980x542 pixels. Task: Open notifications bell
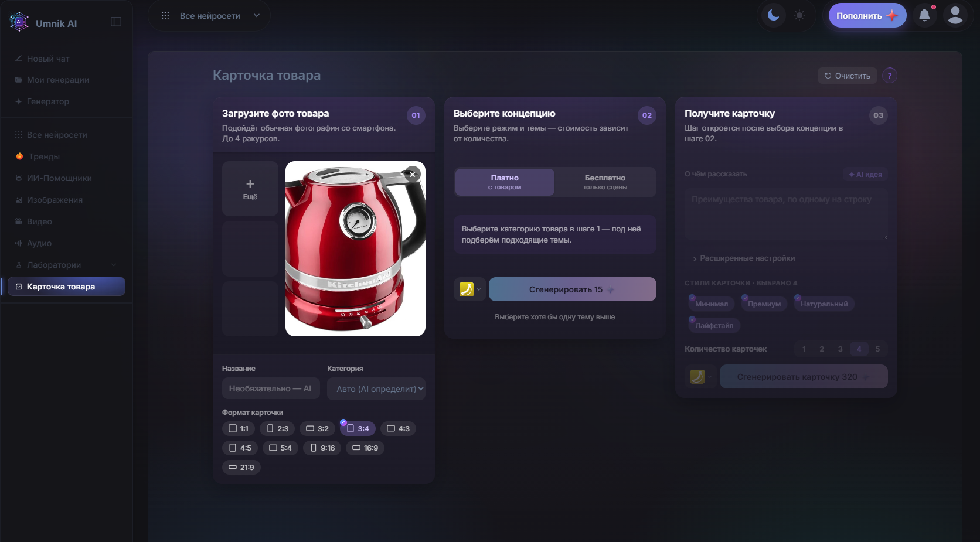click(x=925, y=15)
